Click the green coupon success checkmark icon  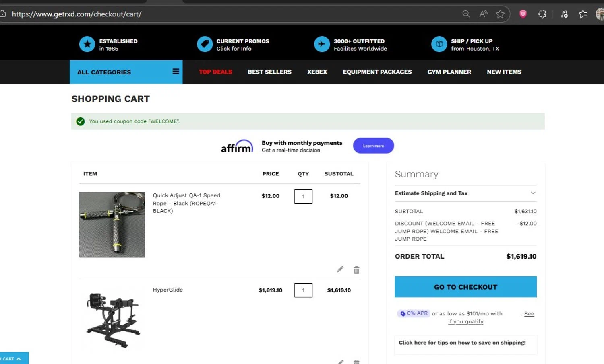tap(81, 121)
